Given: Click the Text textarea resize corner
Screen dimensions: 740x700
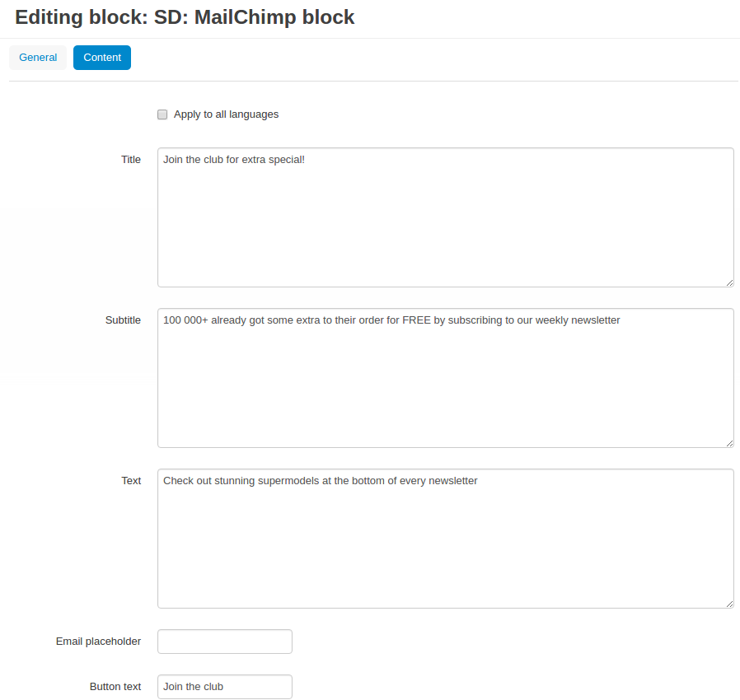Looking at the screenshot, I should (x=729, y=604).
